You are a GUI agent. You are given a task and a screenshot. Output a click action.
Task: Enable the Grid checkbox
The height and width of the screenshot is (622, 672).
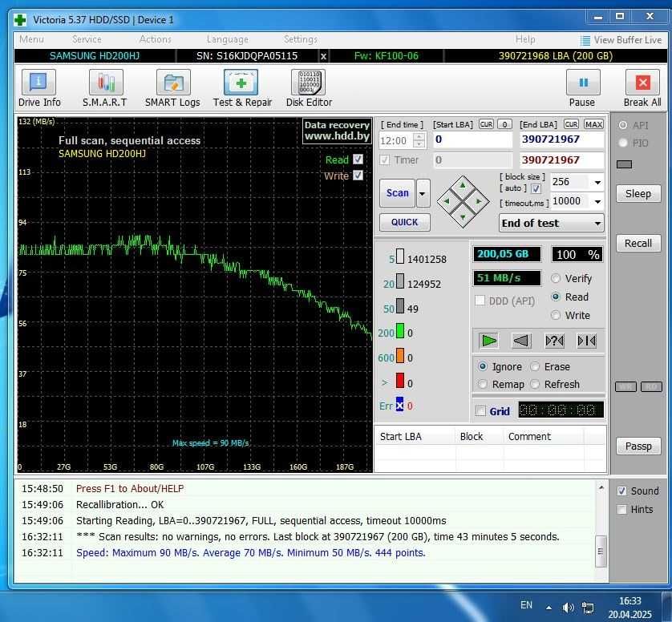pos(480,411)
